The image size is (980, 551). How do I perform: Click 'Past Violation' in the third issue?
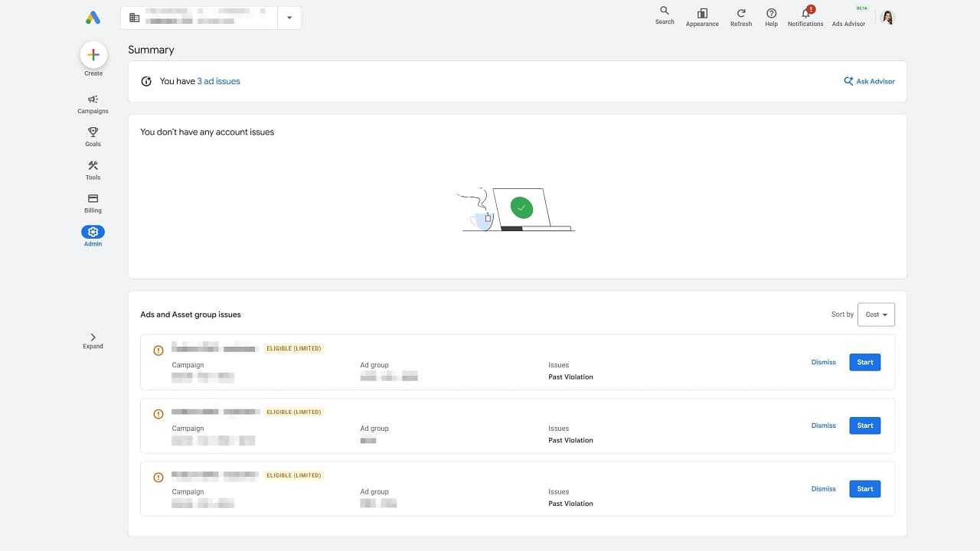point(570,504)
